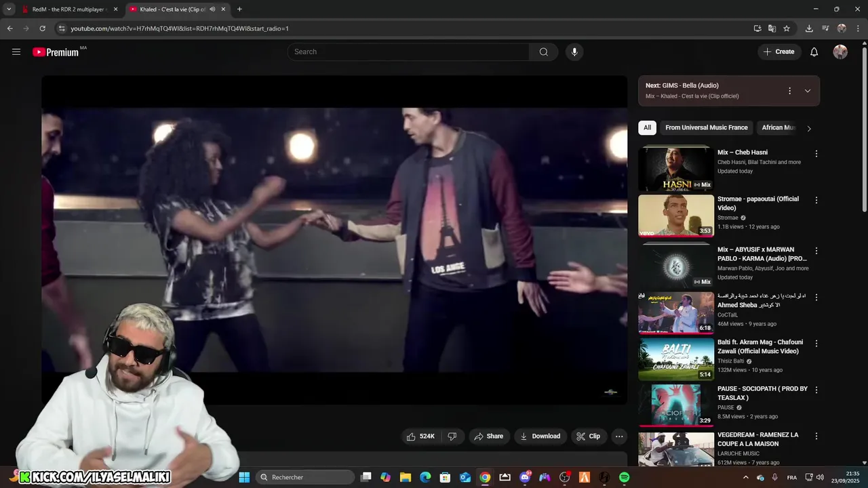Open Chrome tab search dropdown
The image size is (868, 488).
coord(9,9)
